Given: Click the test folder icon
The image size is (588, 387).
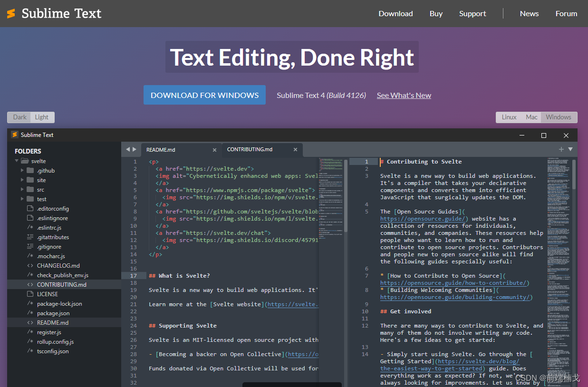Looking at the screenshot, I should (x=30, y=199).
